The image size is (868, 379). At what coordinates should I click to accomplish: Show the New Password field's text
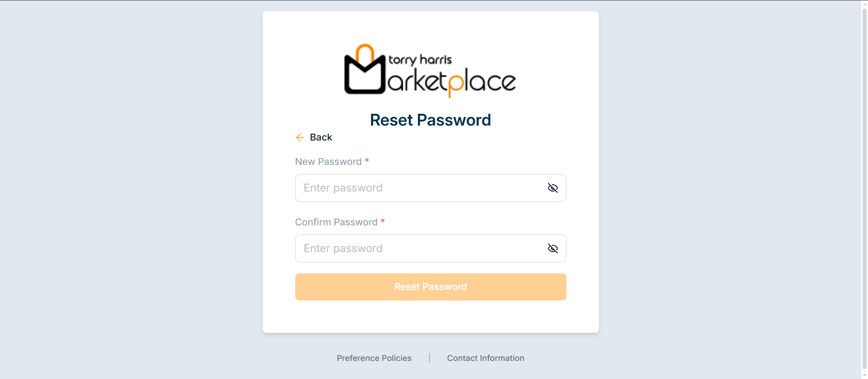pyautogui.click(x=552, y=188)
